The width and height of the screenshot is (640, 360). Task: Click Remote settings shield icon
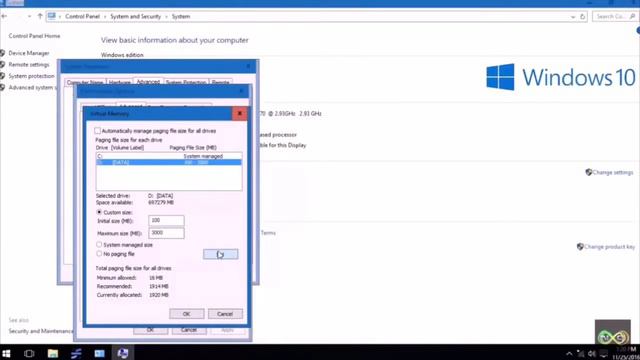pos(2,64)
